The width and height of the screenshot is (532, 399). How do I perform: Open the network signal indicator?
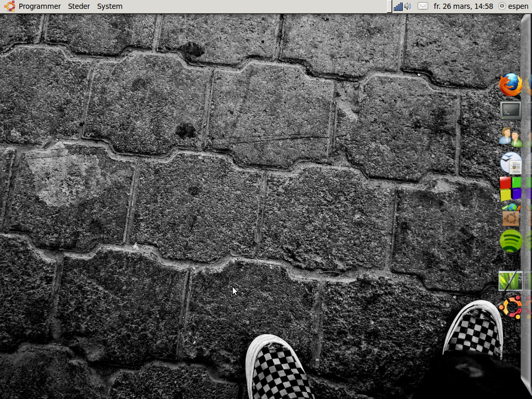click(x=398, y=6)
